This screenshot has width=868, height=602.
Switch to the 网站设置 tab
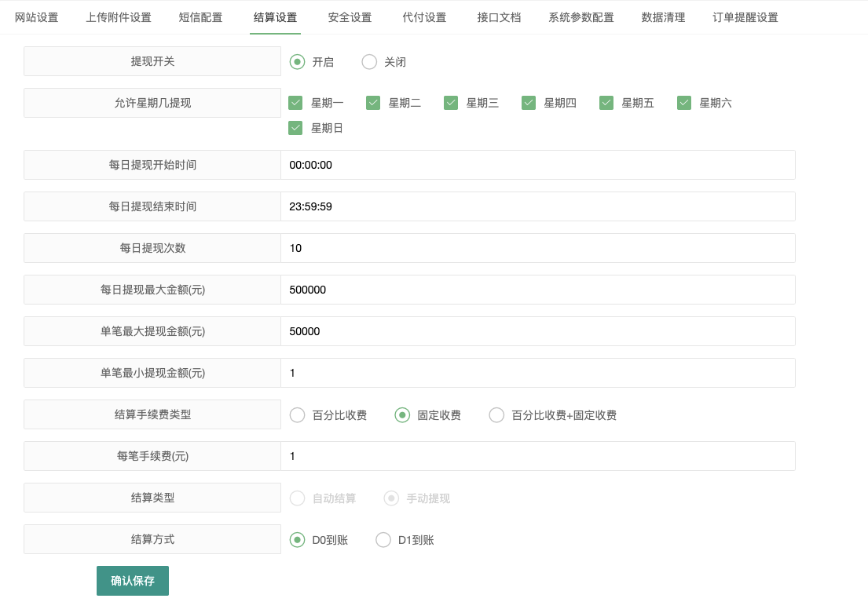[x=35, y=16]
